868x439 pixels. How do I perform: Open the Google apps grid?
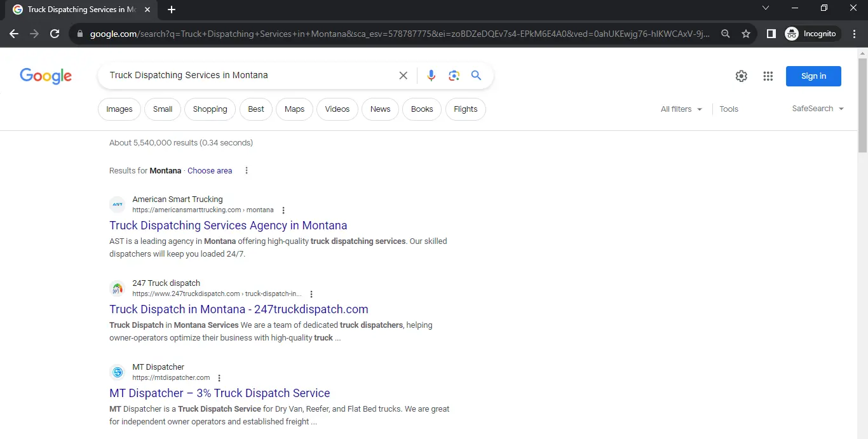[x=768, y=76]
